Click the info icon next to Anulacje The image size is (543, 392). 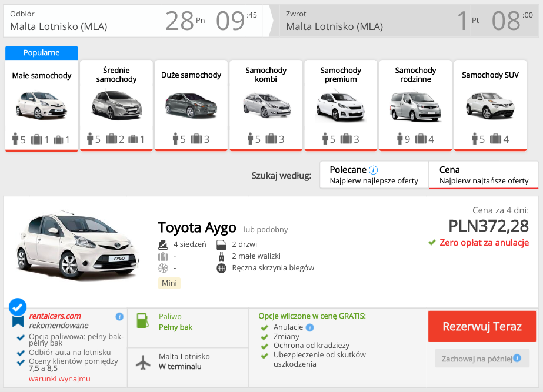click(x=310, y=327)
